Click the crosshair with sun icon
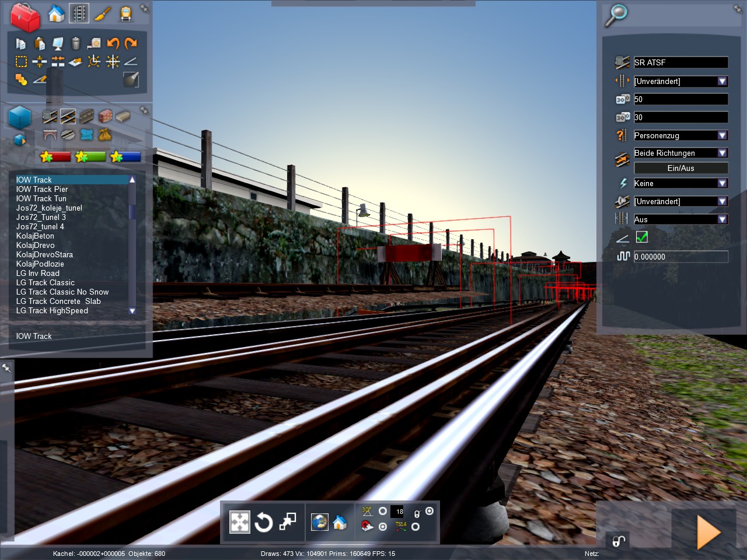This screenshot has width=747, height=560. 113,61
